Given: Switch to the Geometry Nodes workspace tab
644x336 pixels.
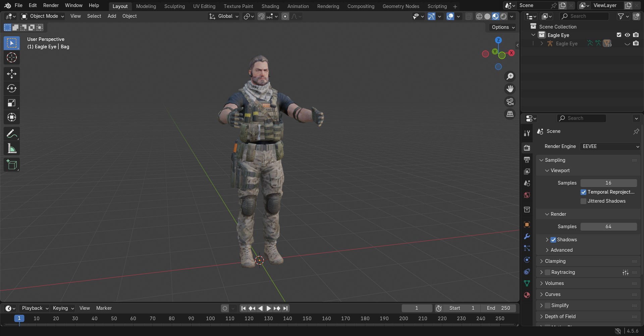Looking at the screenshot, I should click(x=401, y=6).
